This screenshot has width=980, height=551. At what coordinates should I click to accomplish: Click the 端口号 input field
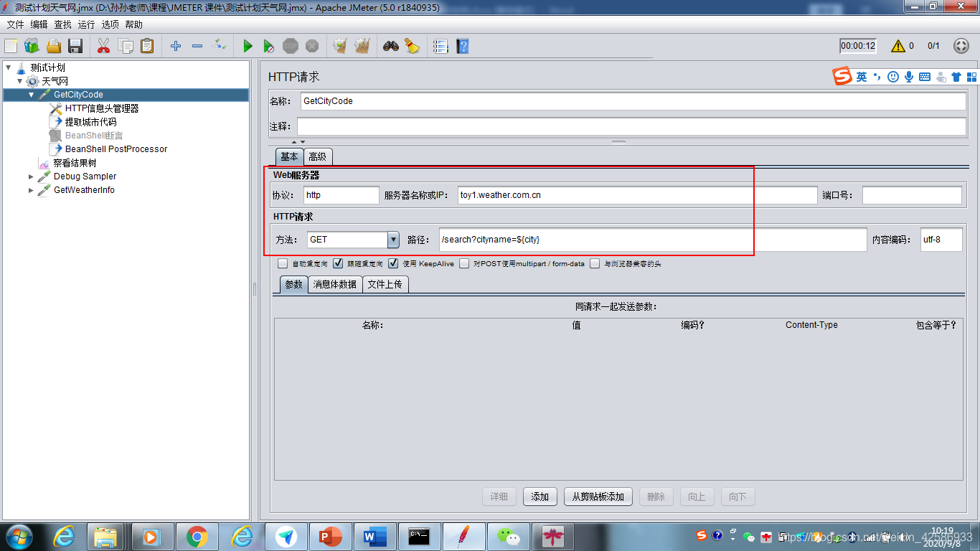[912, 195]
